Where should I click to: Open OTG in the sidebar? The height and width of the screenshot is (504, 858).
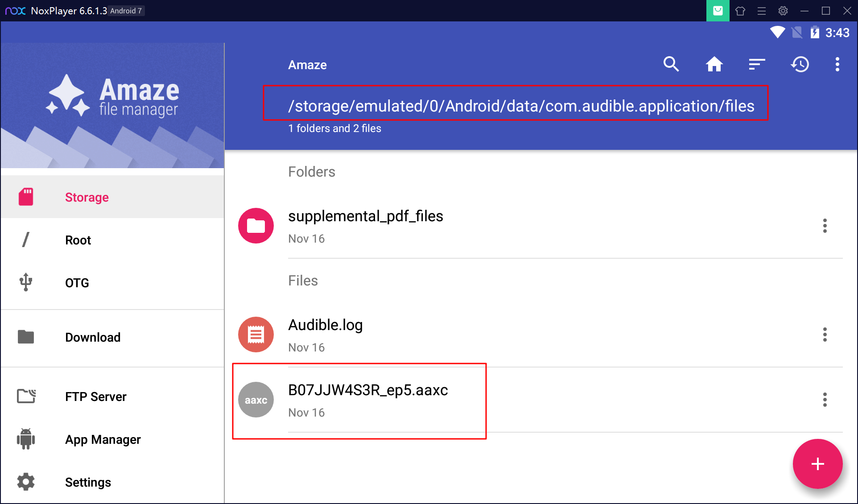pyautogui.click(x=112, y=283)
